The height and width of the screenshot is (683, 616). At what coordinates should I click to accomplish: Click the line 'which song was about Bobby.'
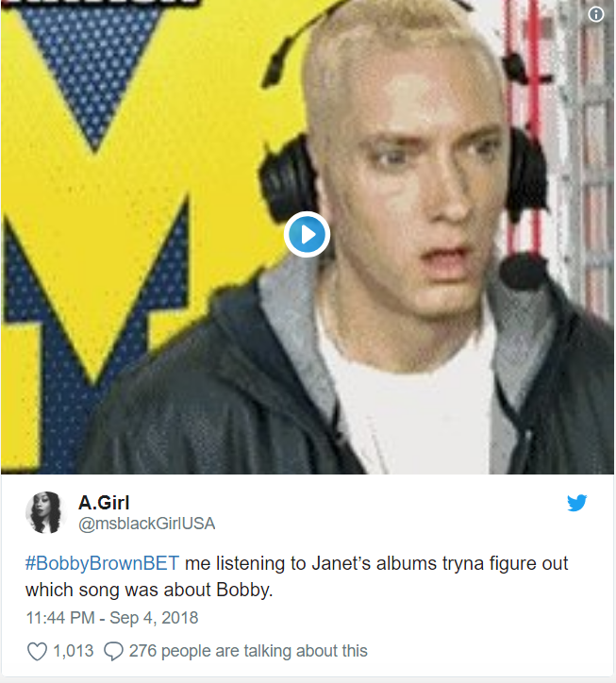149,590
